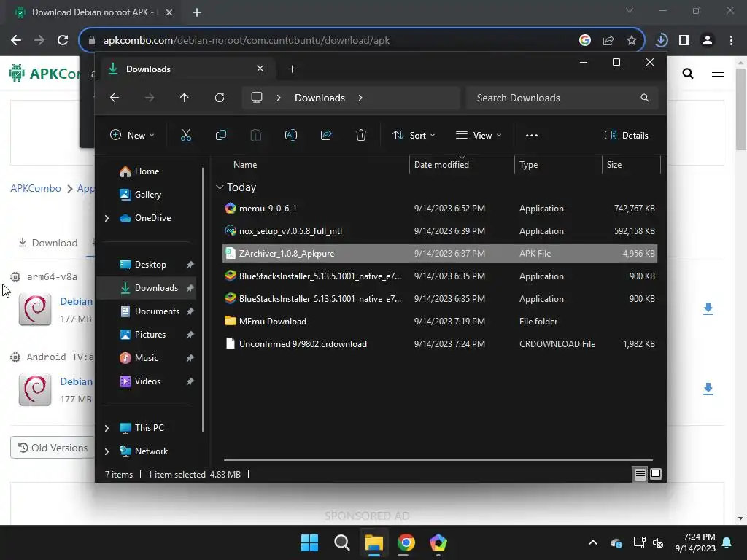Open the See more three-dots menu
Screen dimensions: 747x560
532,135
